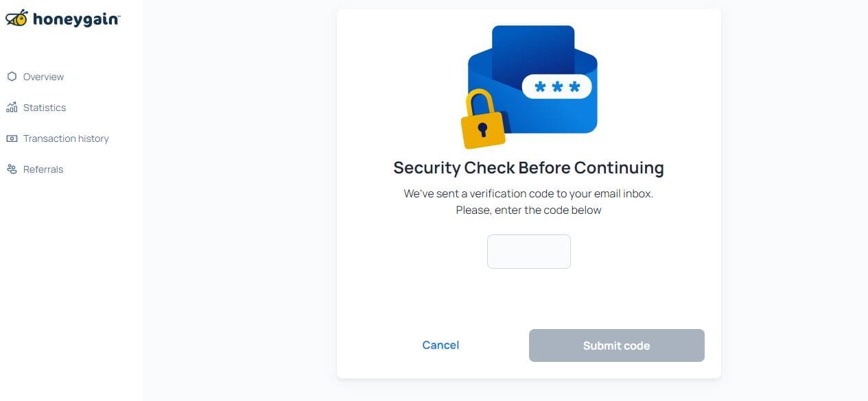Open the Transaction history menu label
Screen dimensions: 868x401
point(66,138)
